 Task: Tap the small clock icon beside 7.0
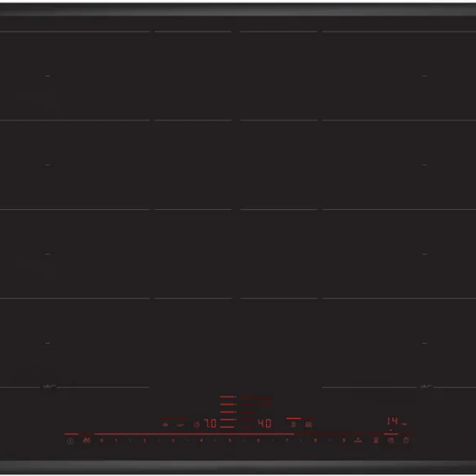pos(197,424)
